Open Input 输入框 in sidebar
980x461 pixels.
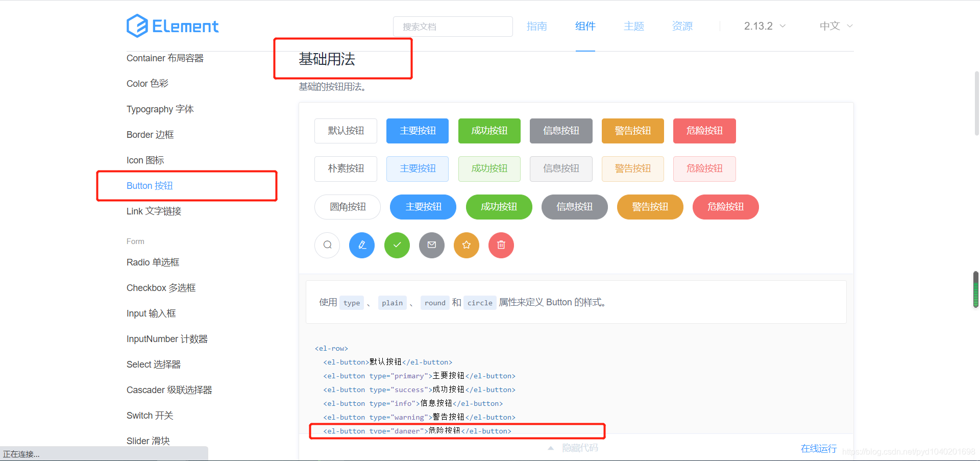pyautogui.click(x=151, y=313)
